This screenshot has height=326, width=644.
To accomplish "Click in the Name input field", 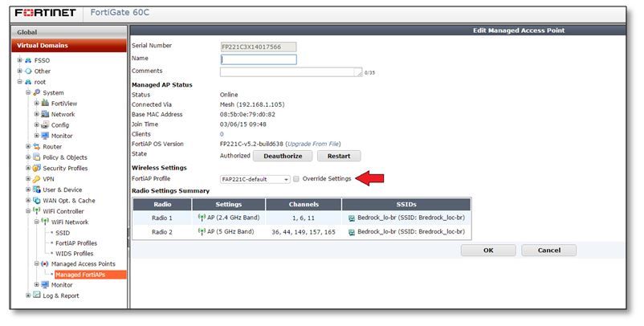I will (259, 59).
